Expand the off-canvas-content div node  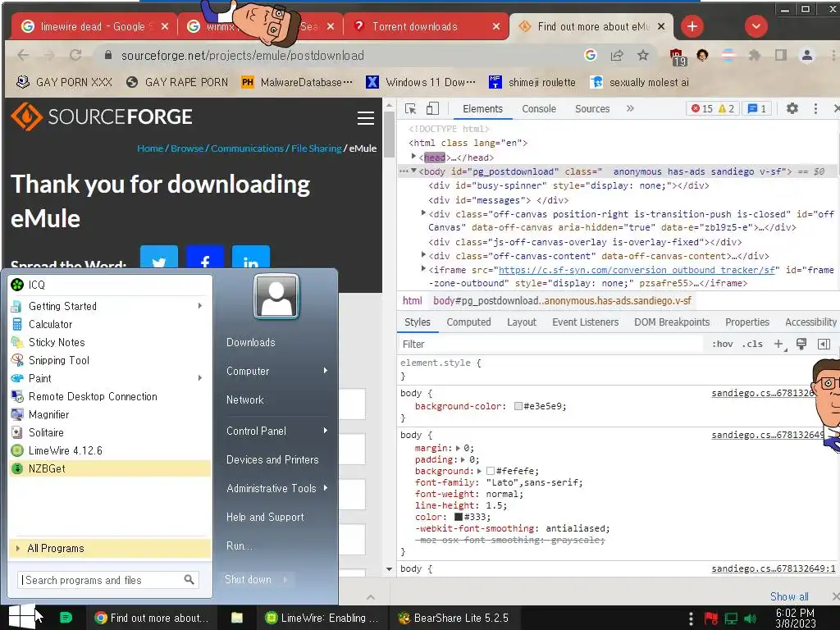coord(423,255)
